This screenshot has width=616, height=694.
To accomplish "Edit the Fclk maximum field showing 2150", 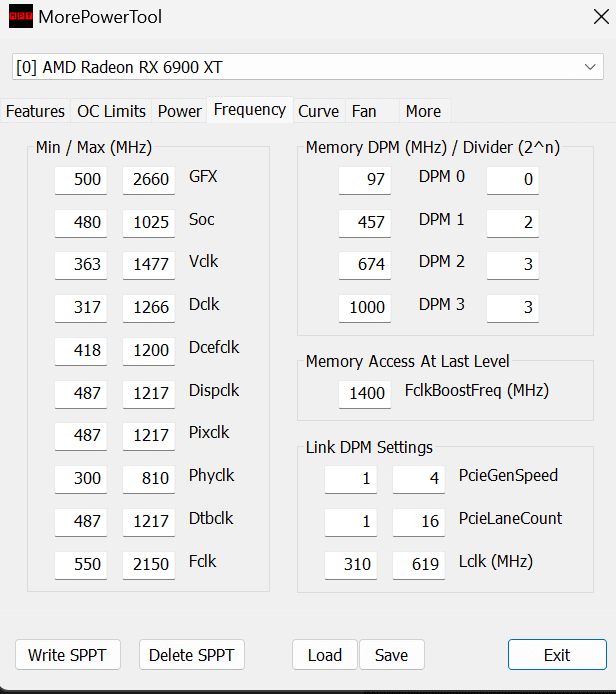I will (149, 564).
